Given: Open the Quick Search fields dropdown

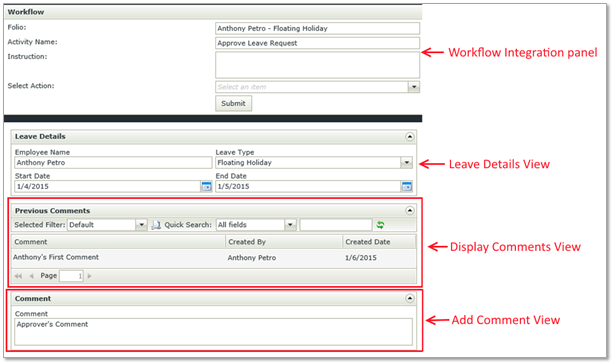Looking at the screenshot, I should (290, 225).
